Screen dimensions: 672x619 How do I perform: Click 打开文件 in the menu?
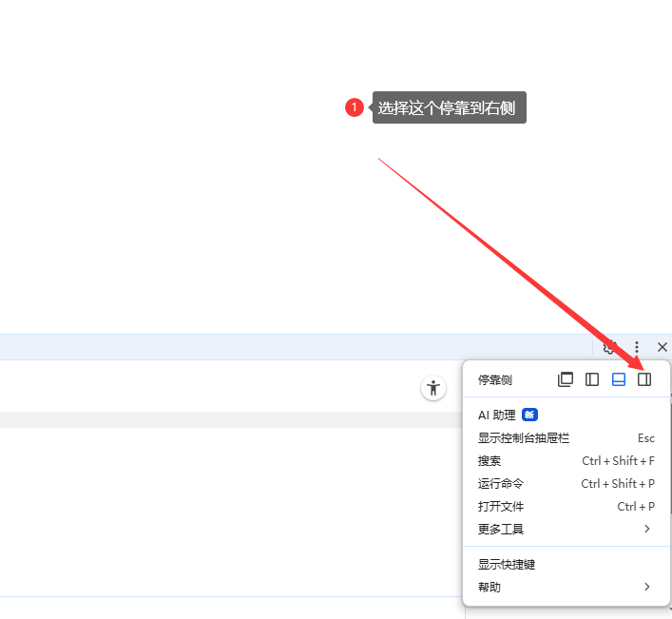pyautogui.click(x=501, y=507)
